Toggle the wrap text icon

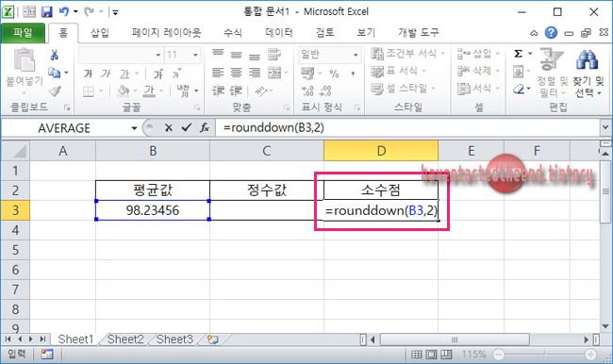coord(274,55)
